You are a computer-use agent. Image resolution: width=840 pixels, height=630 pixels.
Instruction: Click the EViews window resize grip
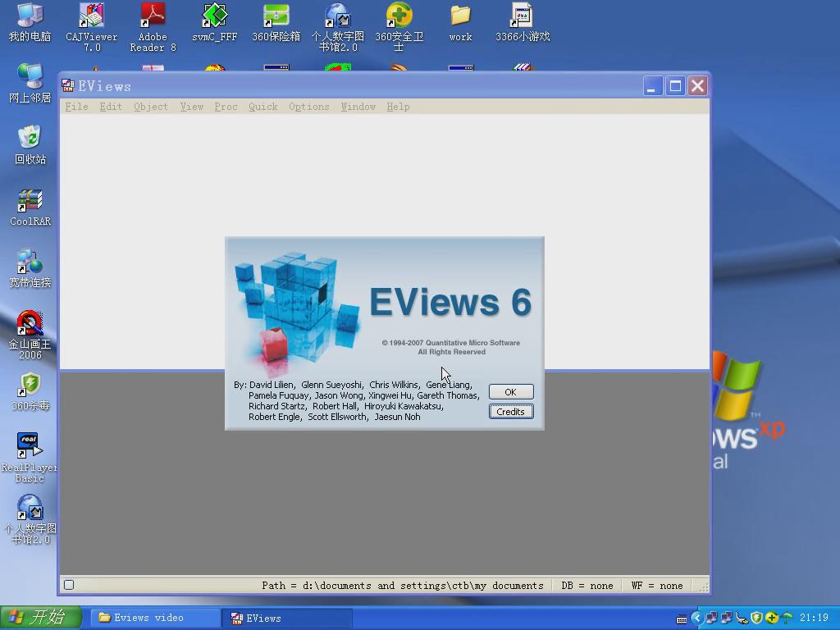click(x=704, y=587)
